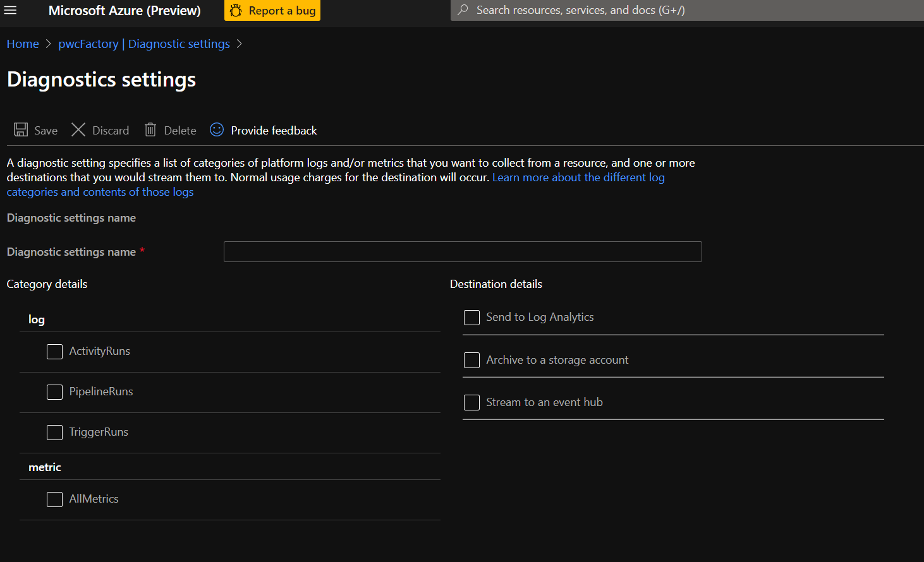Click the Delete label
This screenshot has height=562, width=924.
click(x=180, y=131)
